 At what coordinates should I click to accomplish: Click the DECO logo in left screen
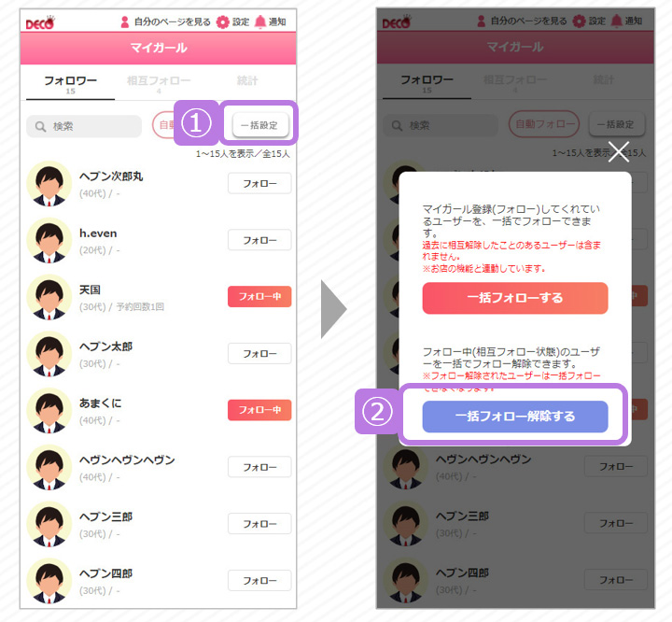(41, 22)
